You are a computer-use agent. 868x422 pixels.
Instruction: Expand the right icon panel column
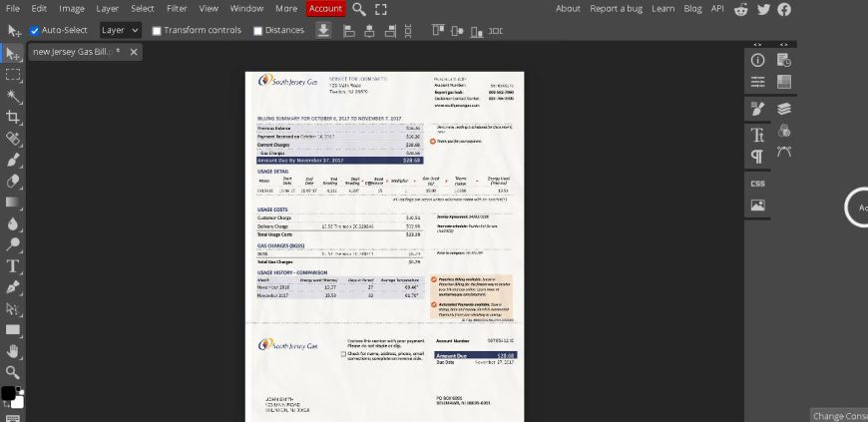784,44
